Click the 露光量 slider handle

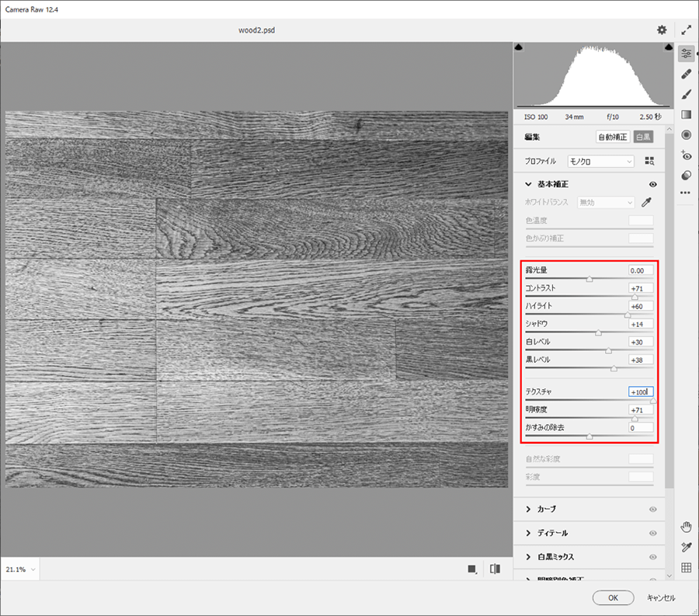(589, 279)
